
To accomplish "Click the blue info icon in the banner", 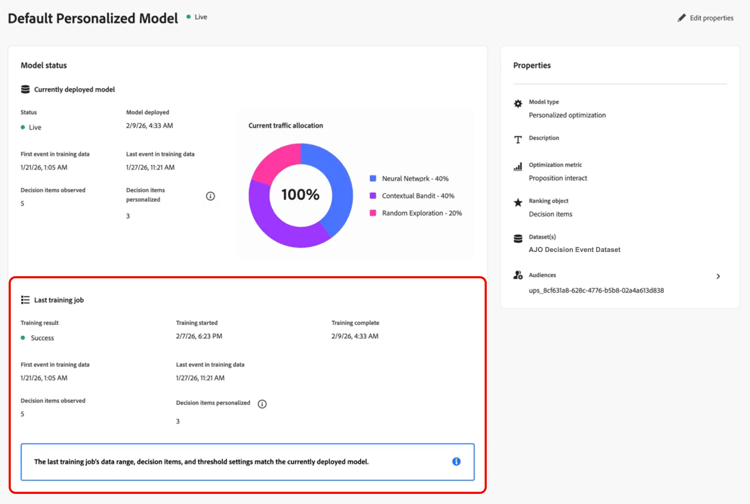I will [456, 462].
